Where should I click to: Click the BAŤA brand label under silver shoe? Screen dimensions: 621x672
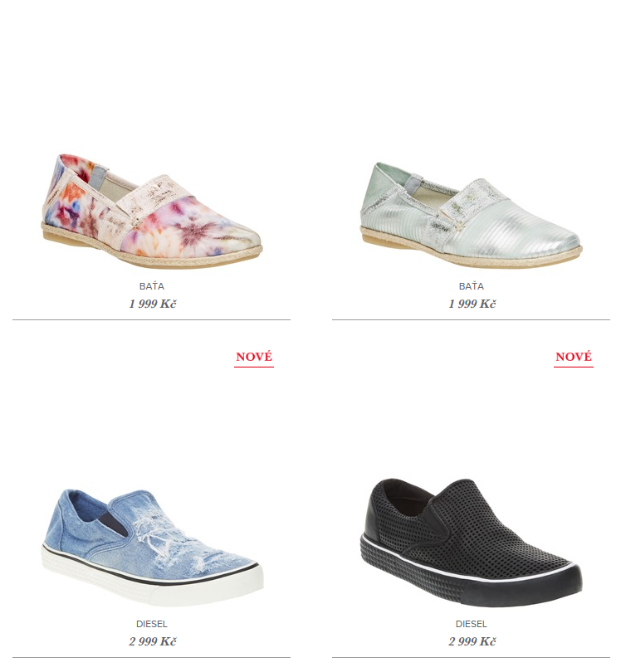pos(472,286)
